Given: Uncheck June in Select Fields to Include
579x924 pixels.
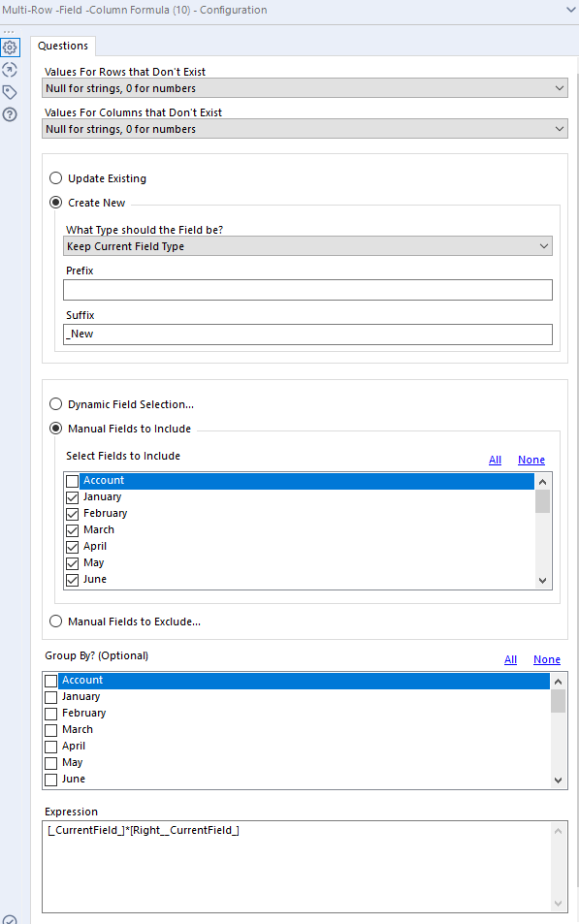Looking at the screenshot, I should coord(73,580).
